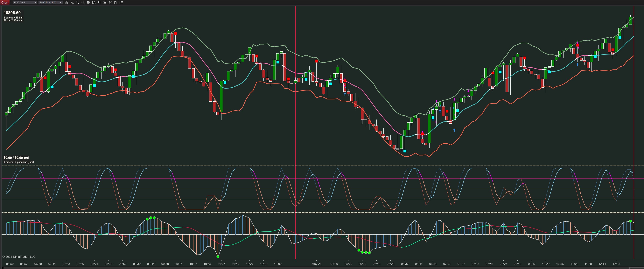Toggle the crosshair cursor tool
644x269 pixels.
coord(88,3)
